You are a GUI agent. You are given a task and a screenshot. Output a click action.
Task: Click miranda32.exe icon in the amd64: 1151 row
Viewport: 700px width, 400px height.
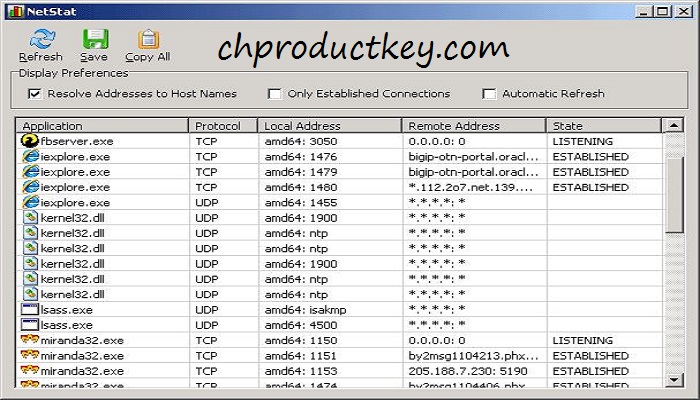(x=30, y=354)
